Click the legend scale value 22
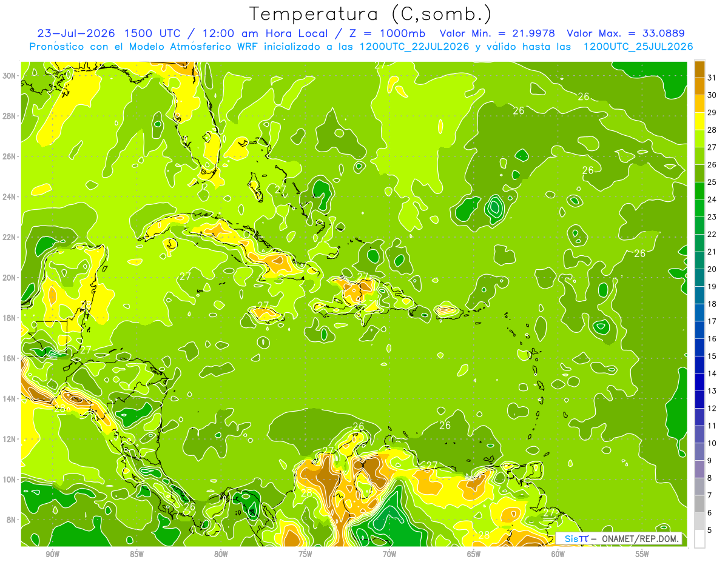The width and height of the screenshot is (728, 562). (x=712, y=234)
